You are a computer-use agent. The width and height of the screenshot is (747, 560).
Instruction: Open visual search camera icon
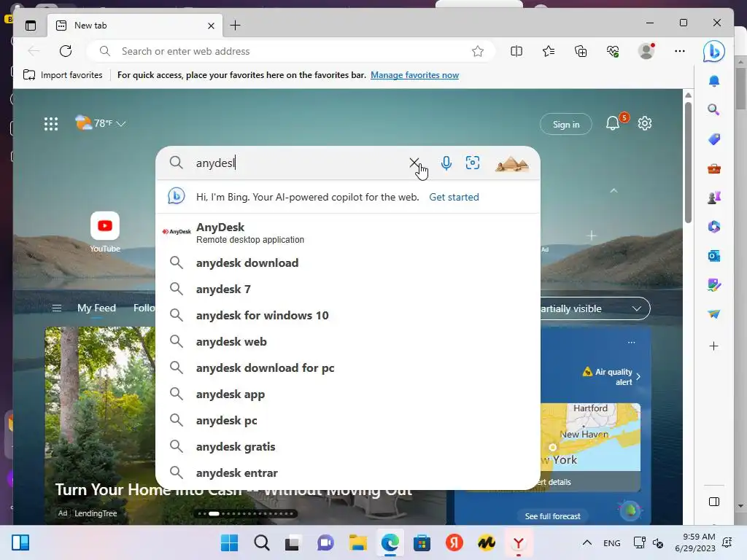[473, 163]
